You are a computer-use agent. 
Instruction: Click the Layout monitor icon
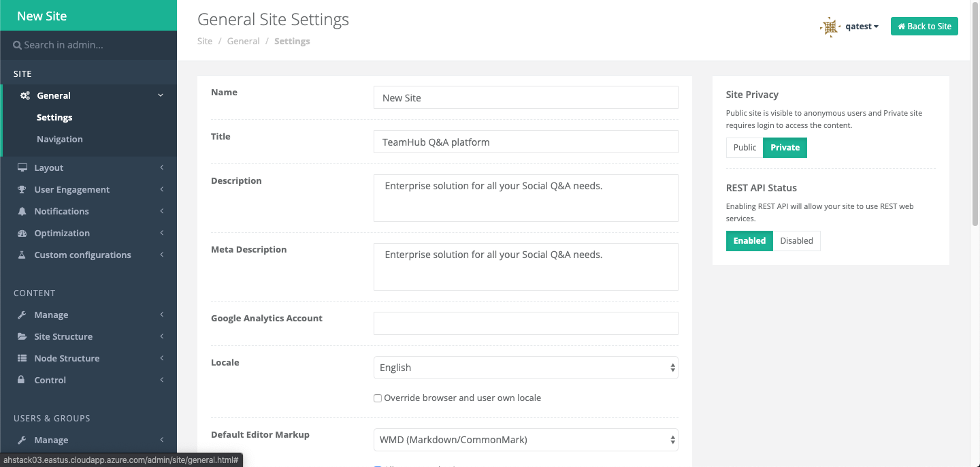pos(22,168)
